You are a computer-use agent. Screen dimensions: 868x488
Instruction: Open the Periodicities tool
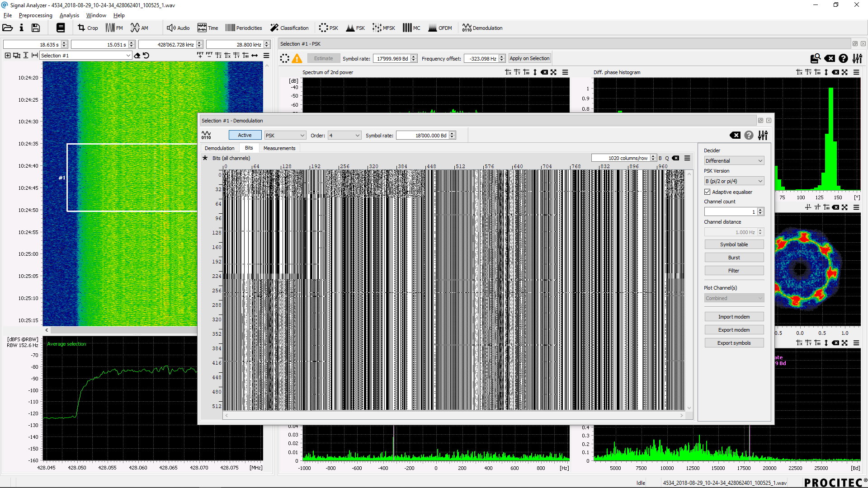click(x=244, y=28)
